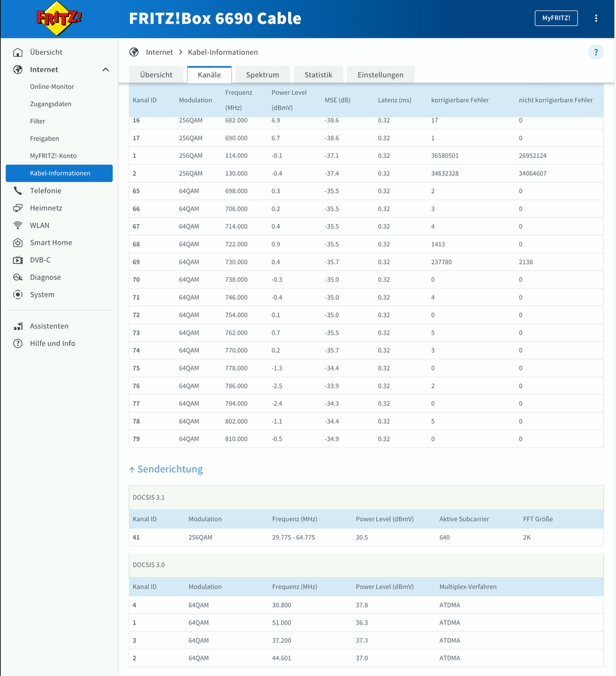Click the FRITZ! logo in header
The image size is (616, 676).
click(x=59, y=18)
